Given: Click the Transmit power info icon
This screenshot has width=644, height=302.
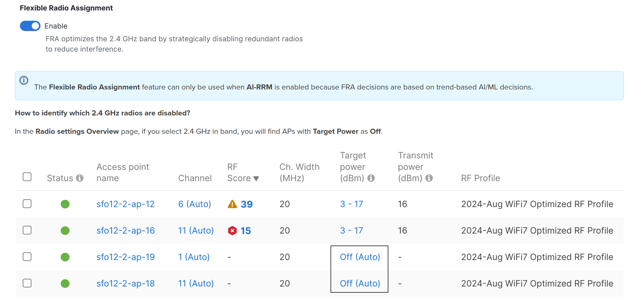Looking at the screenshot, I should click(x=430, y=178).
